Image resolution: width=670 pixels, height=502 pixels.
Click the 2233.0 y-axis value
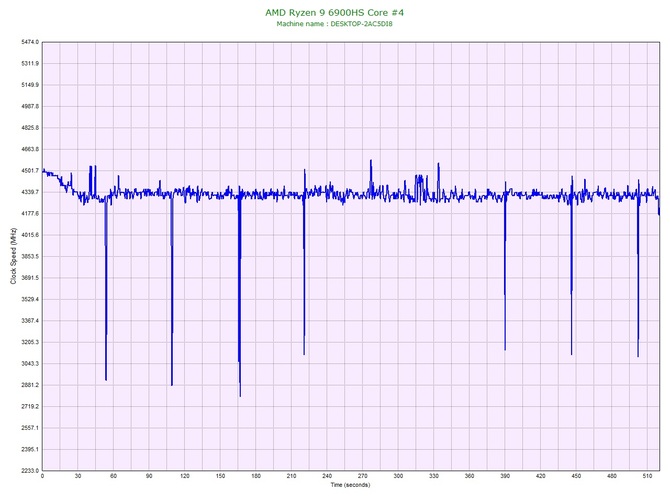point(30,470)
